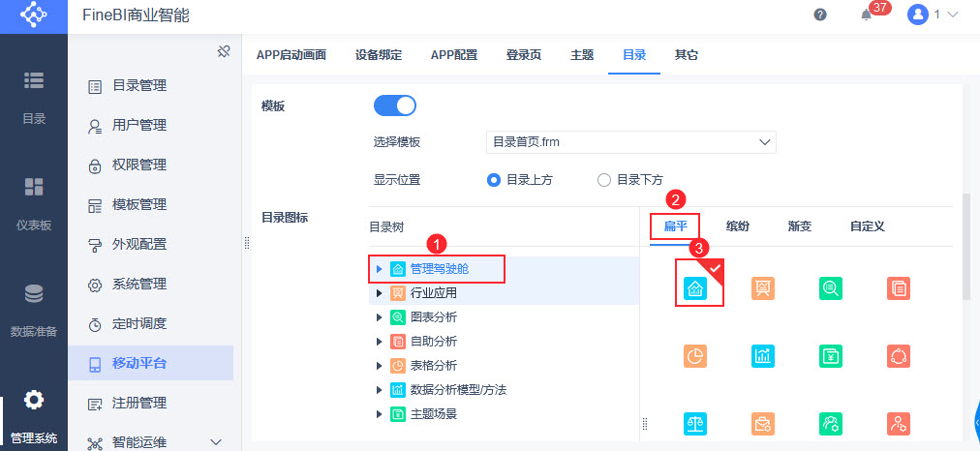Go to 定时调度 in the sidebar
Screen dimensions: 980x451
coord(138,323)
